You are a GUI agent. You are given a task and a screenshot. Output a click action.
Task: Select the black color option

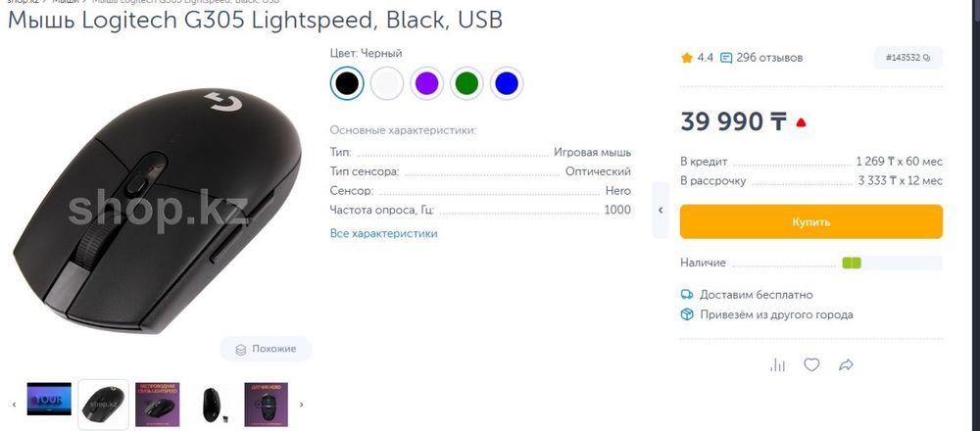click(x=347, y=83)
